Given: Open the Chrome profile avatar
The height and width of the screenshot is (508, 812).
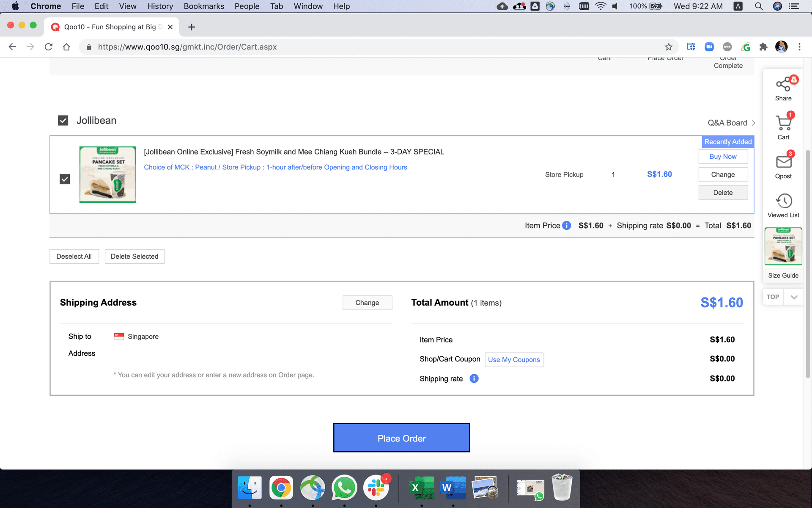Looking at the screenshot, I should (781, 47).
